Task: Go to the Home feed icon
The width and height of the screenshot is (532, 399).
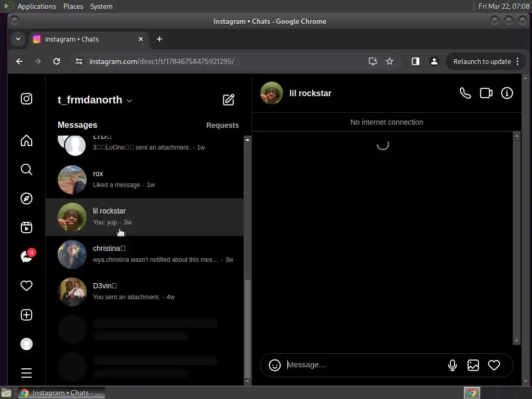Action: (x=26, y=140)
